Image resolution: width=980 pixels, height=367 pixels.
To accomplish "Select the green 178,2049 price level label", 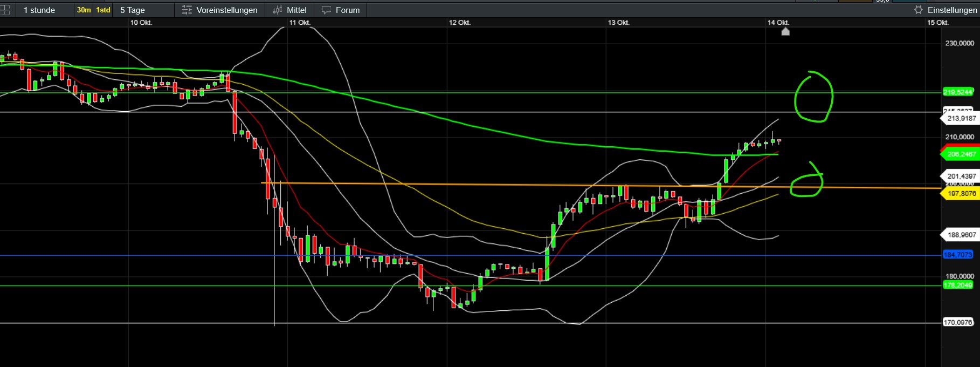I will coord(958,286).
